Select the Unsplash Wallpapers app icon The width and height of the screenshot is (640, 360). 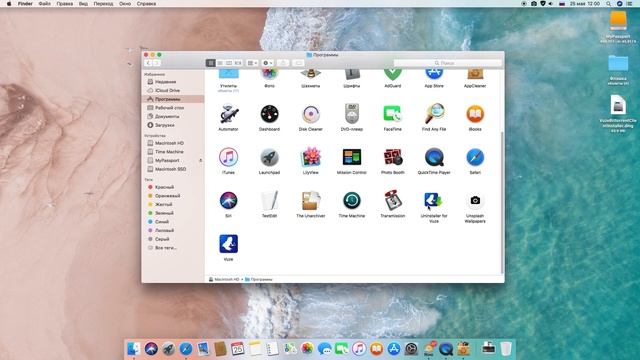coord(475,201)
